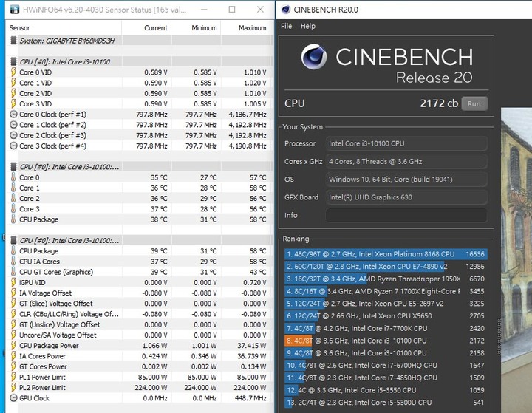The width and height of the screenshot is (532, 413).
Task: Click the lightning icon for Core 2 VID
Action: pyautogui.click(x=13, y=93)
